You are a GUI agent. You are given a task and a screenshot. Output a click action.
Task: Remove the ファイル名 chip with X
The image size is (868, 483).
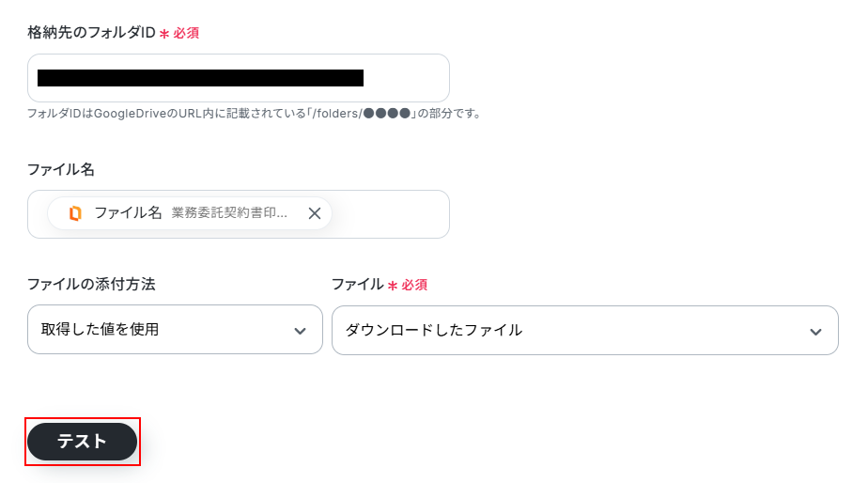tap(315, 213)
